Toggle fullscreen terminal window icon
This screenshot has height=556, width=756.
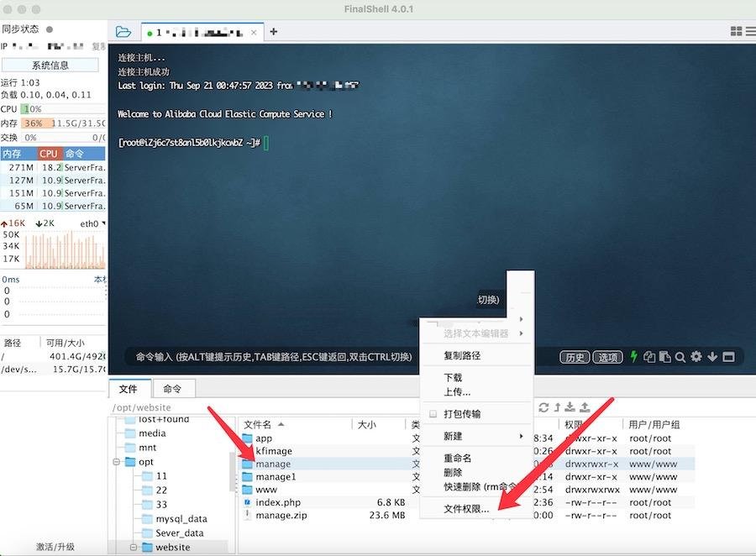(728, 357)
